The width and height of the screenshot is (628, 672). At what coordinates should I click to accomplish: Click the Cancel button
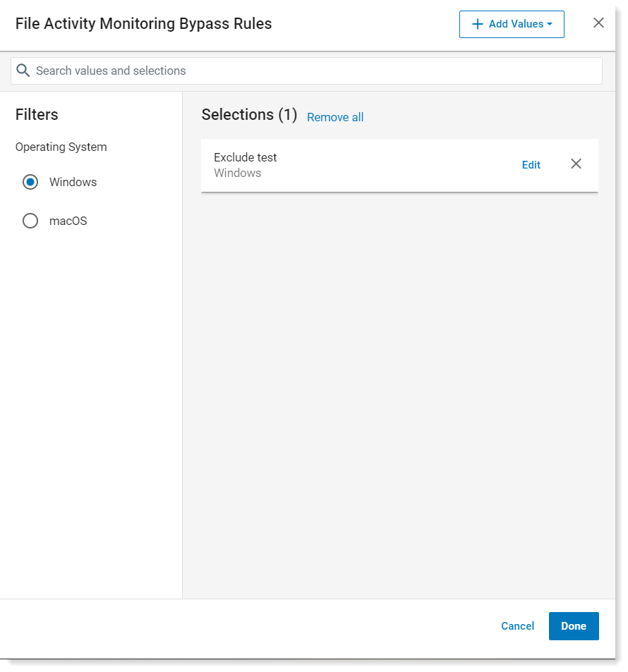coord(517,626)
